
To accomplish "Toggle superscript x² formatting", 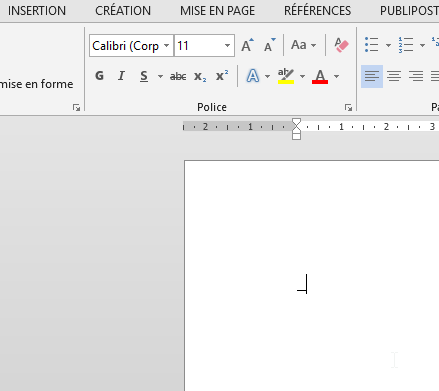I will coord(222,76).
